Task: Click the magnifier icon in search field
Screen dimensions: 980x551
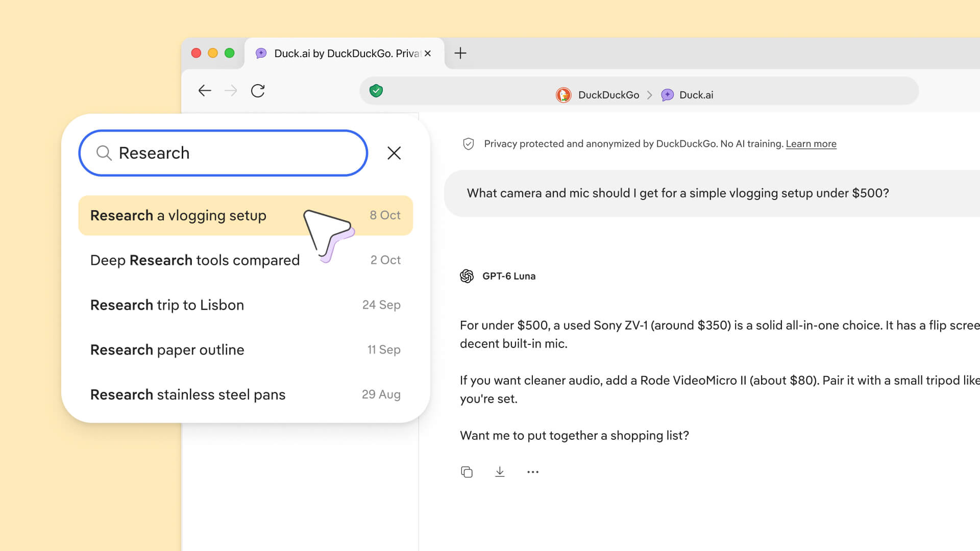Action: [104, 153]
